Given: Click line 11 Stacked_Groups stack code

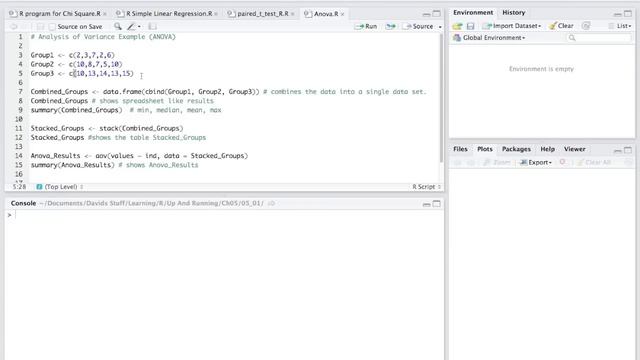Looking at the screenshot, I should coord(107,129).
